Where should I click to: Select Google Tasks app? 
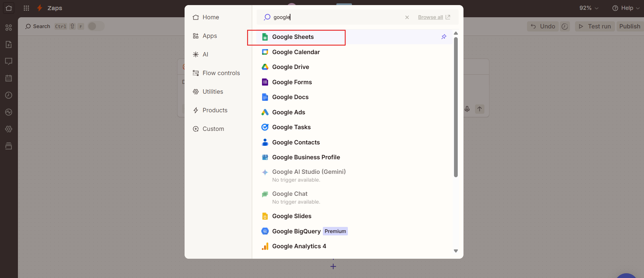[354, 127]
